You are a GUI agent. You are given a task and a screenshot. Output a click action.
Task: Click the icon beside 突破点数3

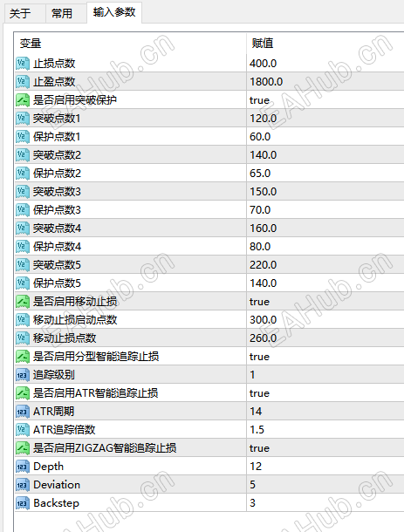pos(23,192)
